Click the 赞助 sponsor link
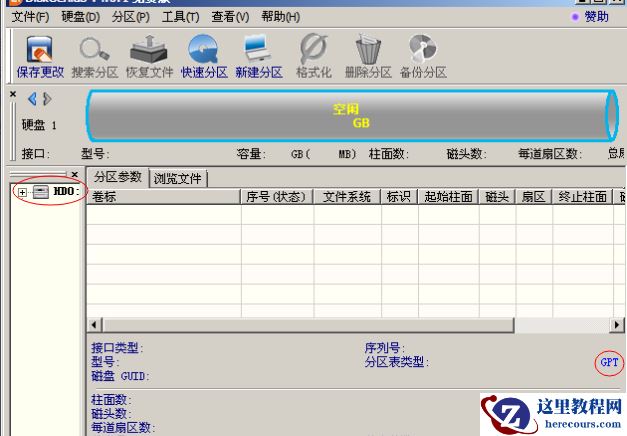627x436 pixels. (596, 17)
